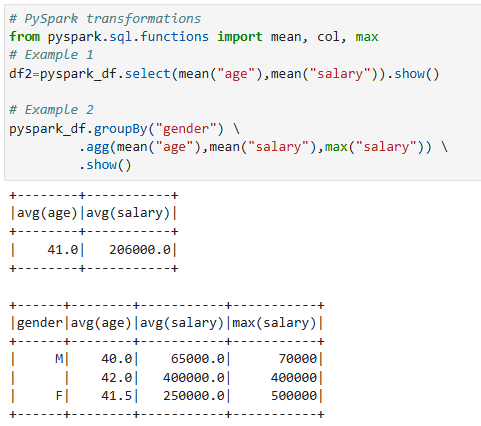Click 'avg(age)' header in first output table

tap(47, 213)
